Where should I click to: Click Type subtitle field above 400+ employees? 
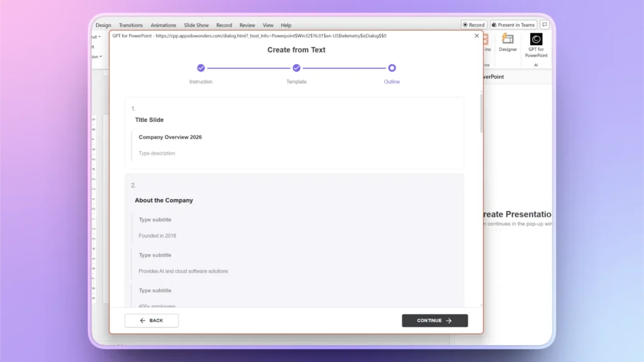(x=155, y=290)
